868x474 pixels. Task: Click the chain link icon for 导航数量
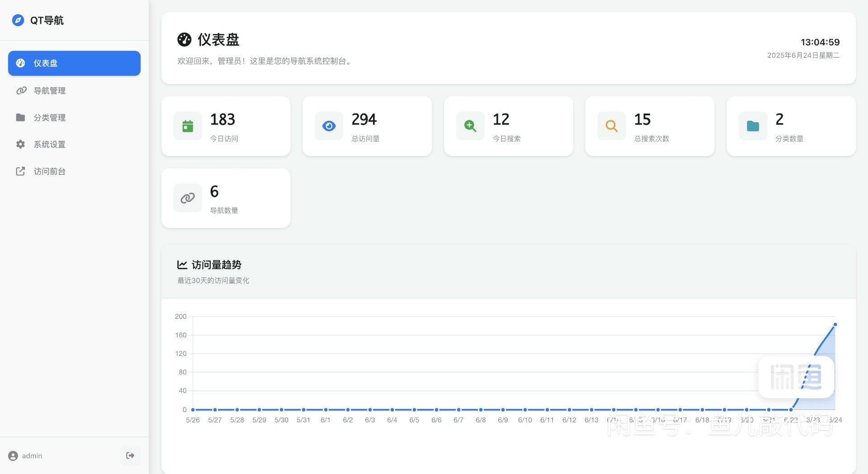pos(188,198)
